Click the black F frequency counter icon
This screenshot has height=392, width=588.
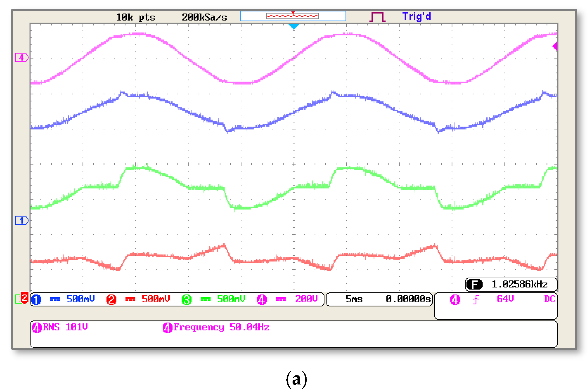coord(474,284)
